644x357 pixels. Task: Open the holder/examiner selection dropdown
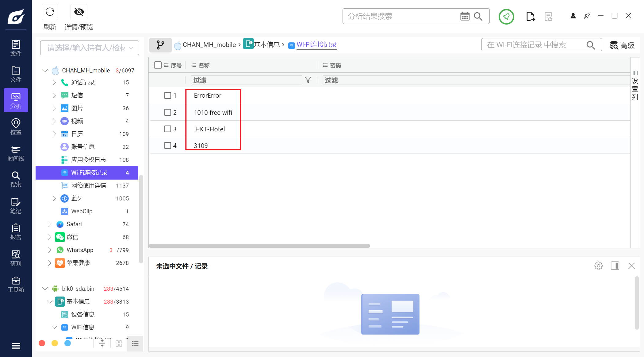[90, 48]
